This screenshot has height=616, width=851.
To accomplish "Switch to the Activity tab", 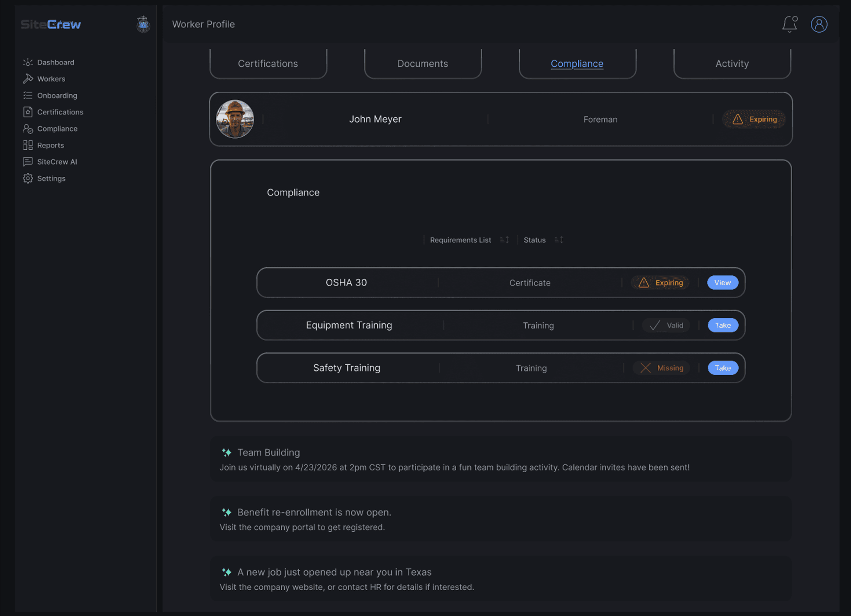I will click(x=732, y=63).
